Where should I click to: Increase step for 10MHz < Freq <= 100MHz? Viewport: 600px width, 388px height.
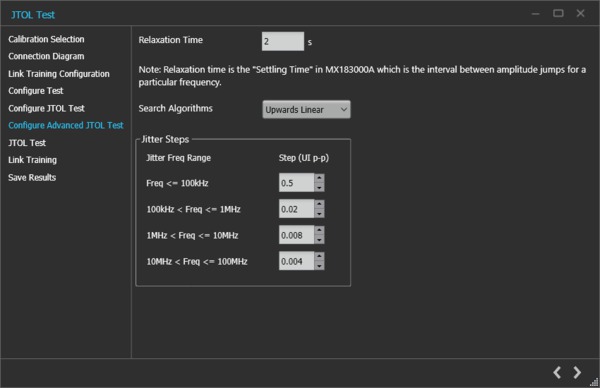319,256
